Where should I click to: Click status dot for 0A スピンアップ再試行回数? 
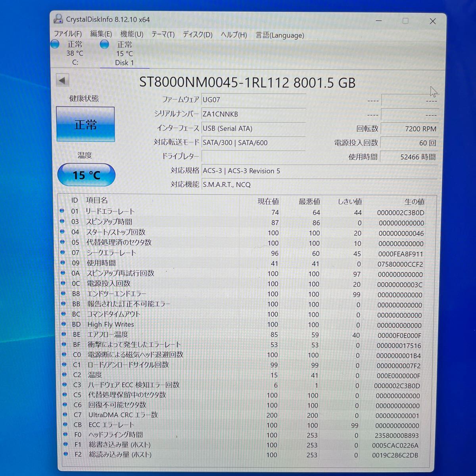62,273
